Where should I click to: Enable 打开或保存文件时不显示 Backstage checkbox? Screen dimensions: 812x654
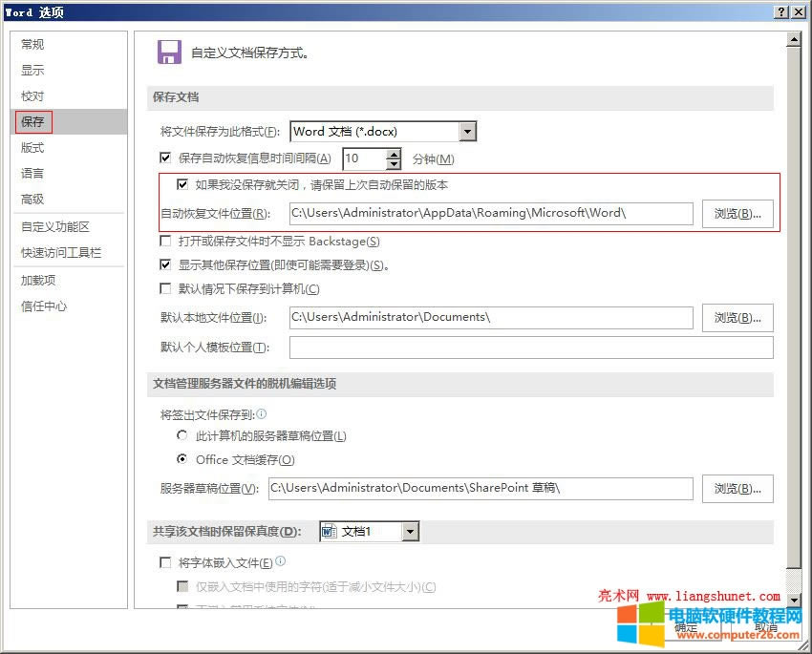[x=166, y=242]
